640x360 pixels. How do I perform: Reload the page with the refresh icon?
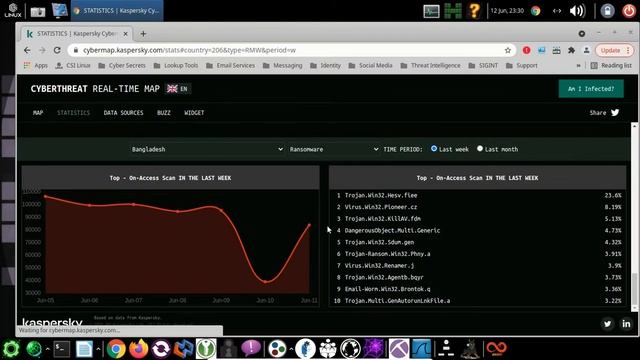57,50
